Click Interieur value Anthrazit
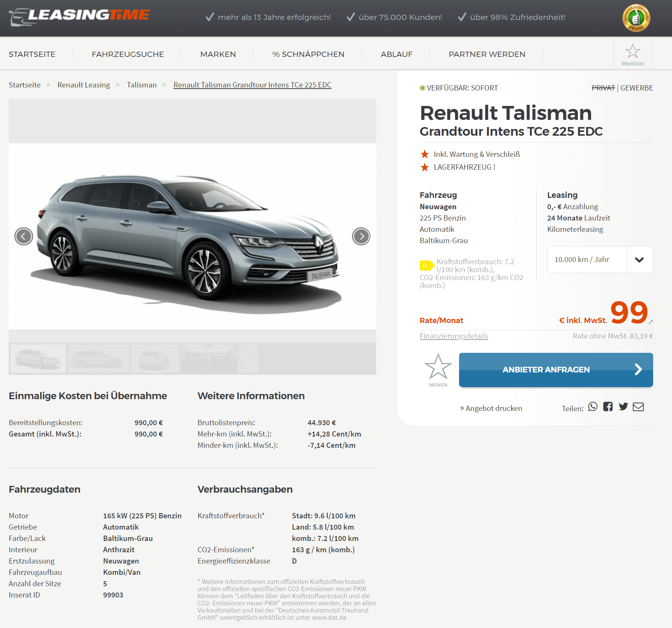Viewport: 672px width, 628px height. click(119, 550)
